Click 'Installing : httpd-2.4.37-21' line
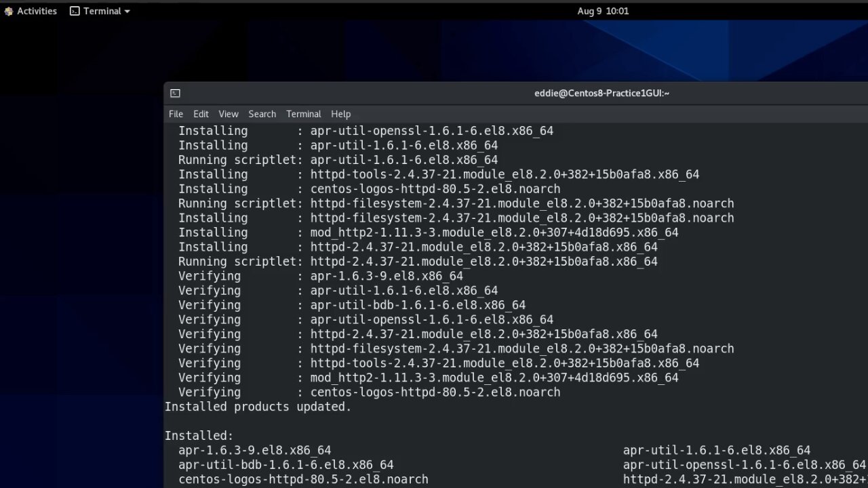 [418, 247]
